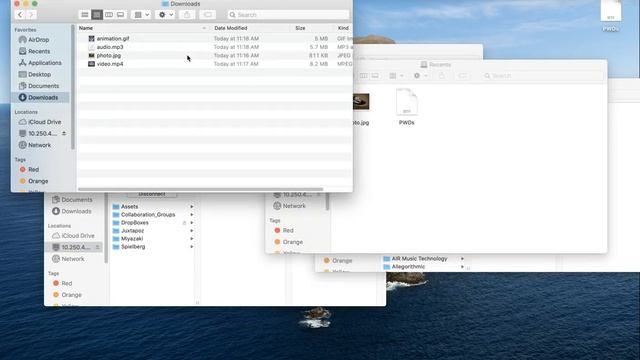Click the Edit Tags button in Downloads toolbar
This screenshot has height=360, width=640.
pos(207,15)
